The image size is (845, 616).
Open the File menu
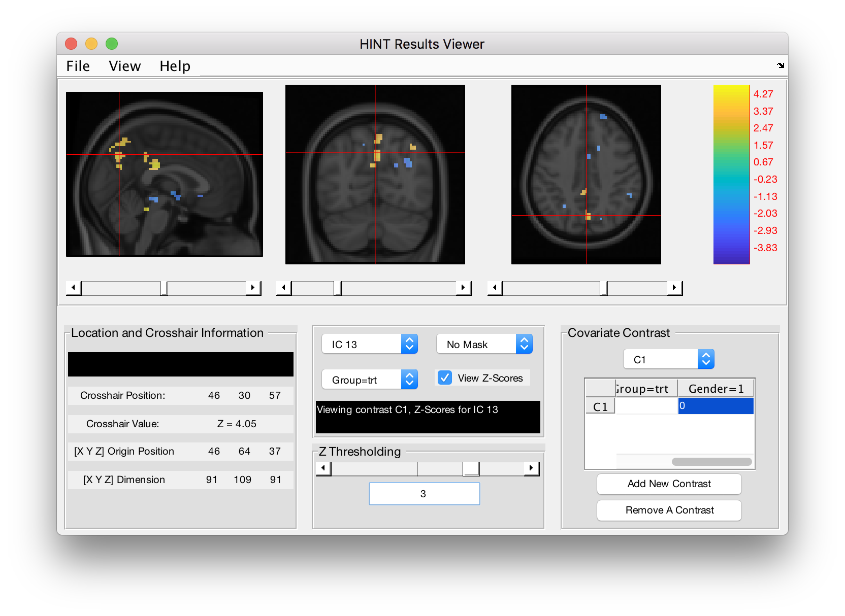[x=78, y=66]
